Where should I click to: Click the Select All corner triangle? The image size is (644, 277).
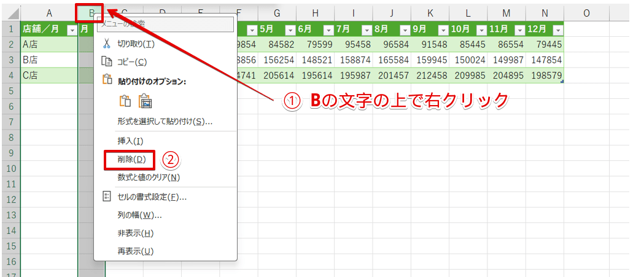(x=14, y=15)
